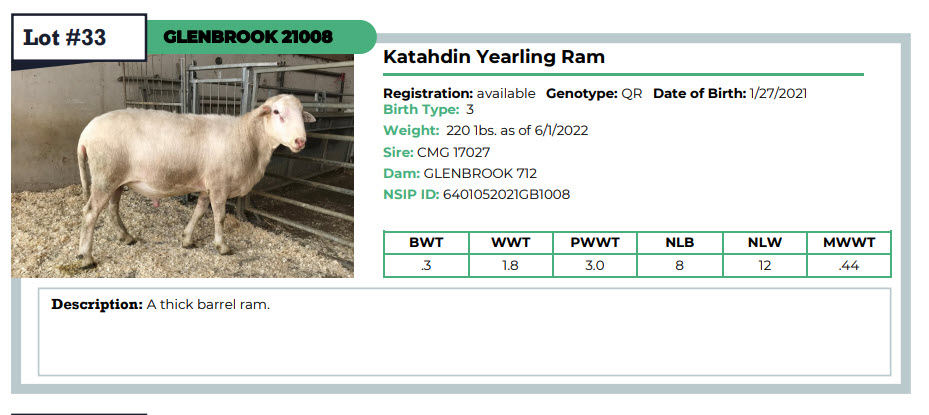This screenshot has width=929, height=415.
Task: Click the Katahdin Yearling Ram heading
Action: point(494,57)
